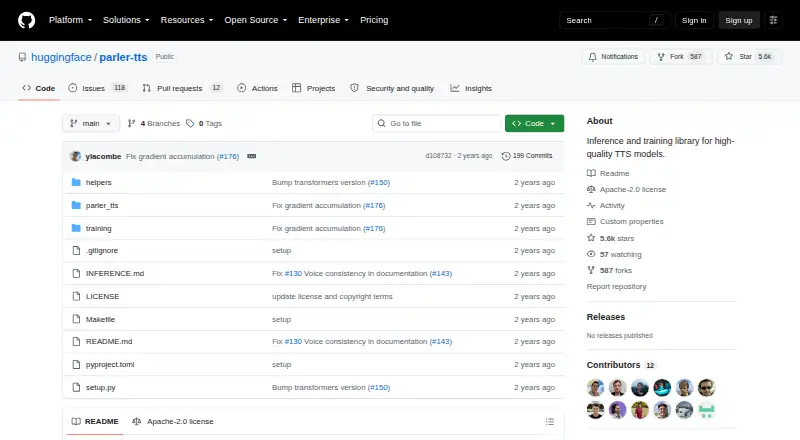Fork the repository using the Fork button
The image size is (800, 440).
point(681,57)
